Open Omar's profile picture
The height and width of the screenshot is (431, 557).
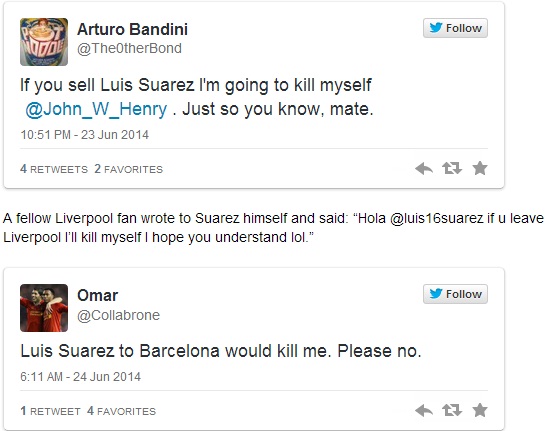tap(44, 308)
